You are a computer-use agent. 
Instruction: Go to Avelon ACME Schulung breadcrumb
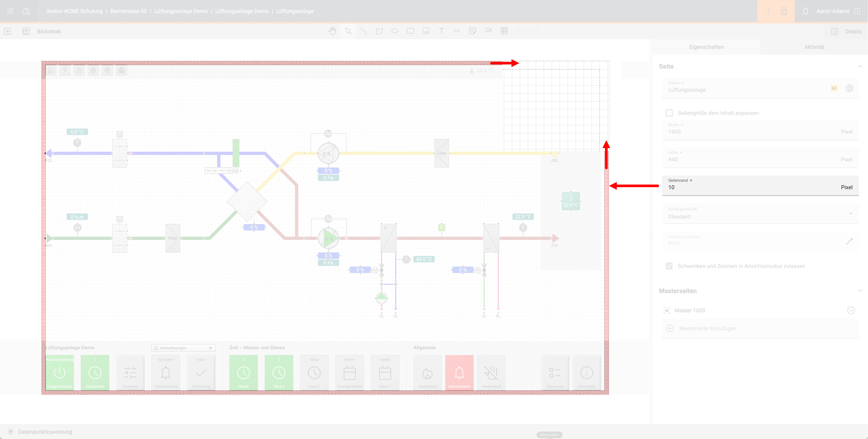(74, 11)
